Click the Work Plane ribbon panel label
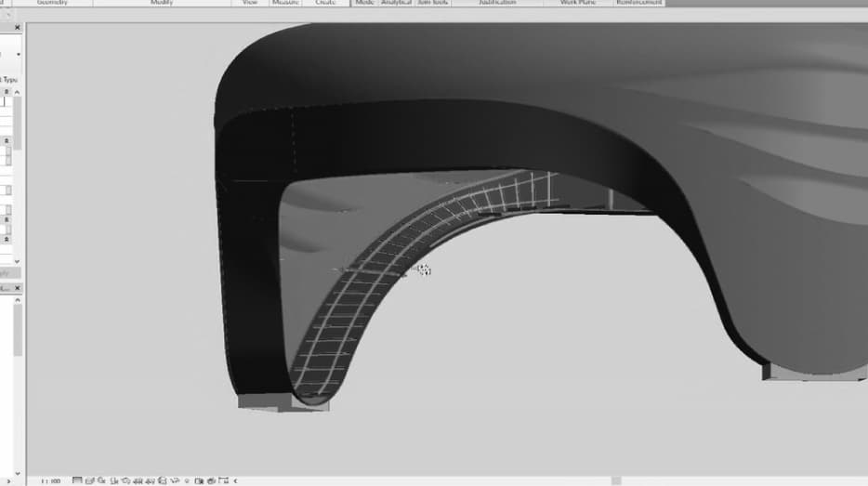Screen dimensions: 868x486 578,3
